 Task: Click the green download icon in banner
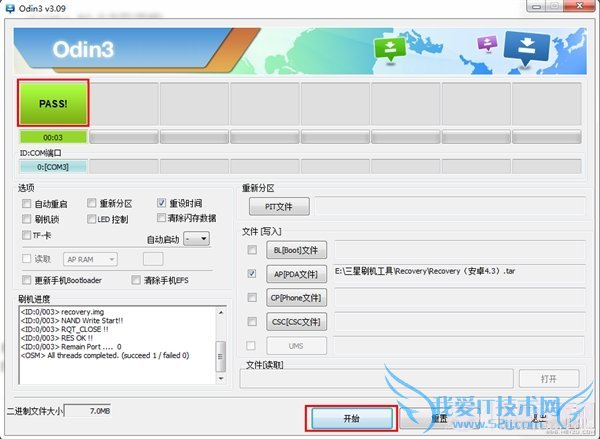[x=390, y=49]
